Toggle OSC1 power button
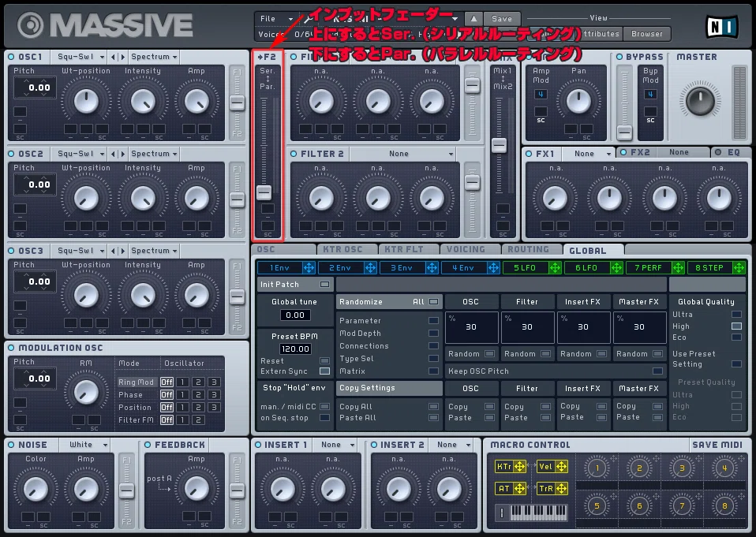 (11, 57)
